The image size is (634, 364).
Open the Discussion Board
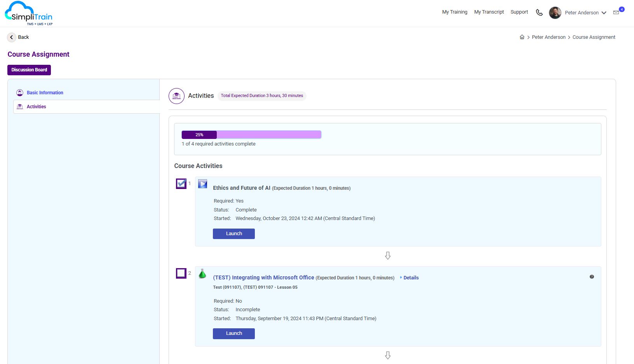click(29, 70)
